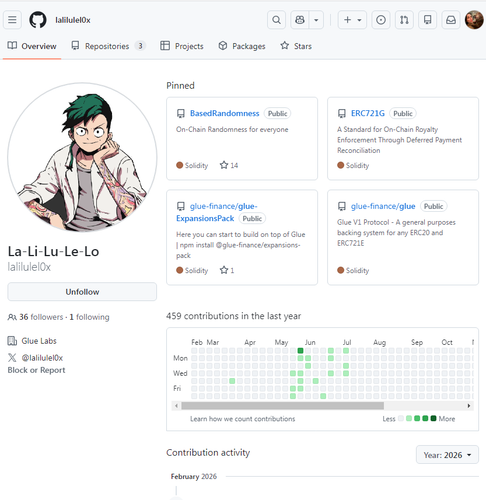Click the Glue Labs organization text
Image resolution: width=486 pixels, height=500 pixels.
tap(39, 341)
